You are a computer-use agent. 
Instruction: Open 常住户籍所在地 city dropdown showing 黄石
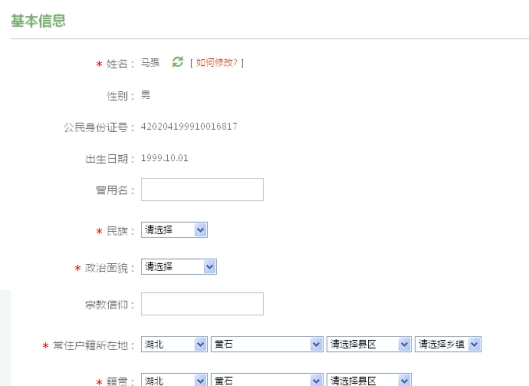[x=267, y=344]
